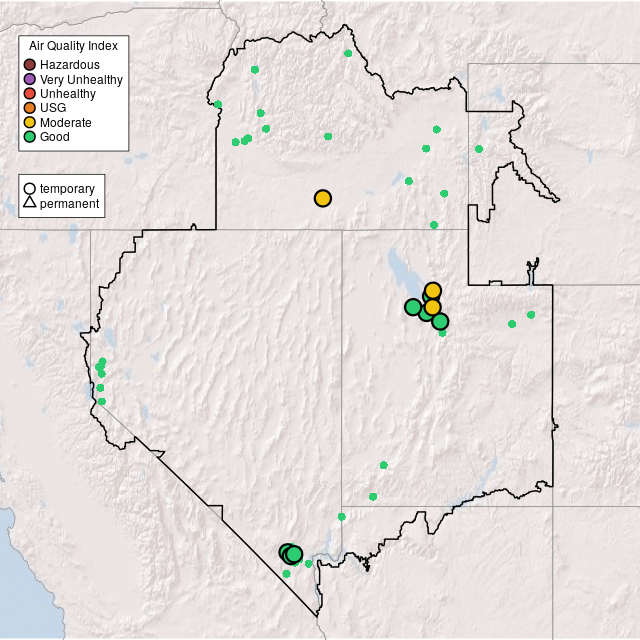Click the northernmost small green dot
Screen dimensions: 640x640
(x=348, y=53)
